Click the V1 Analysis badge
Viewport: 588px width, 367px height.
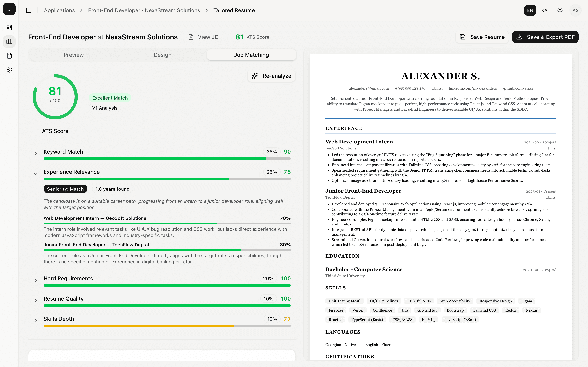[x=104, y=108]
